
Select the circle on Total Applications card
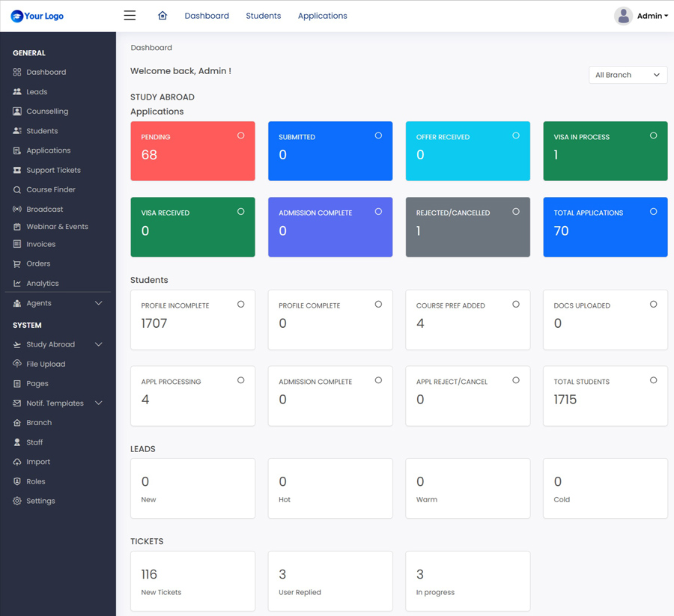pos(653,211)
